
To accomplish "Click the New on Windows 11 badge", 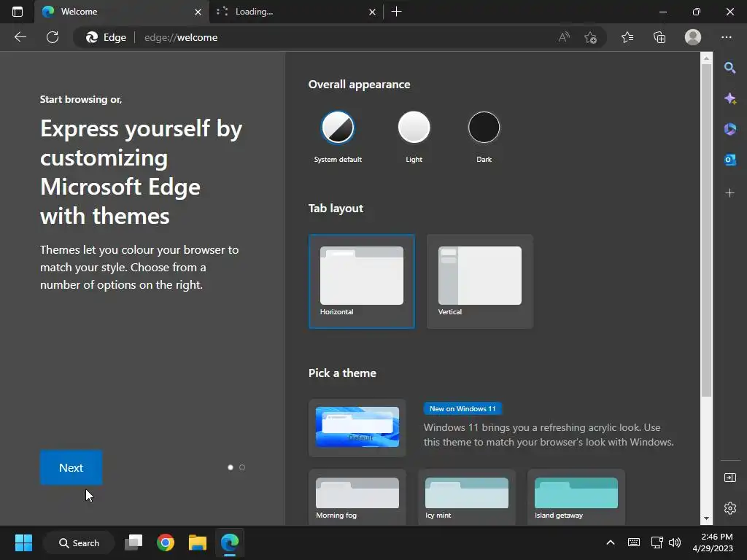I will (462, 408).
